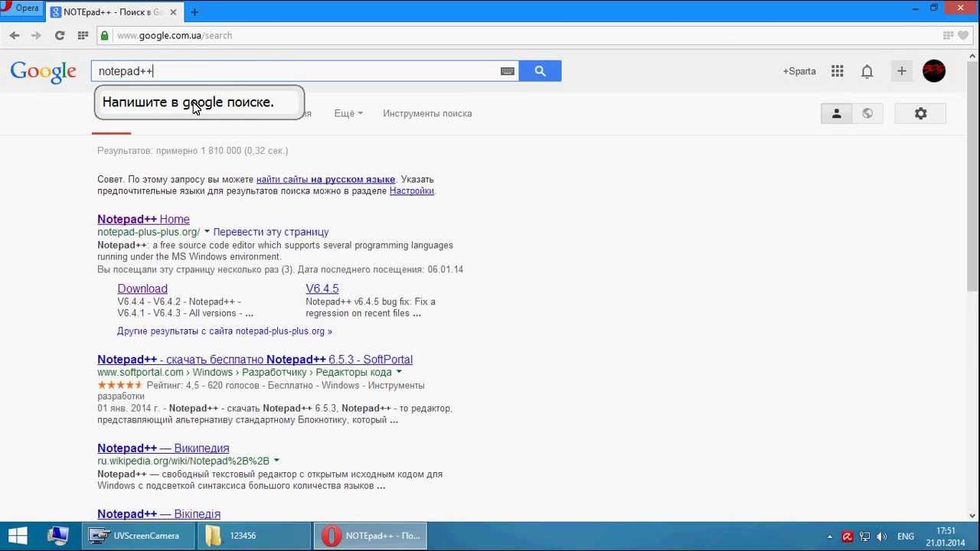
Task: Open the network tray icon
Action: tap(865, 536)
